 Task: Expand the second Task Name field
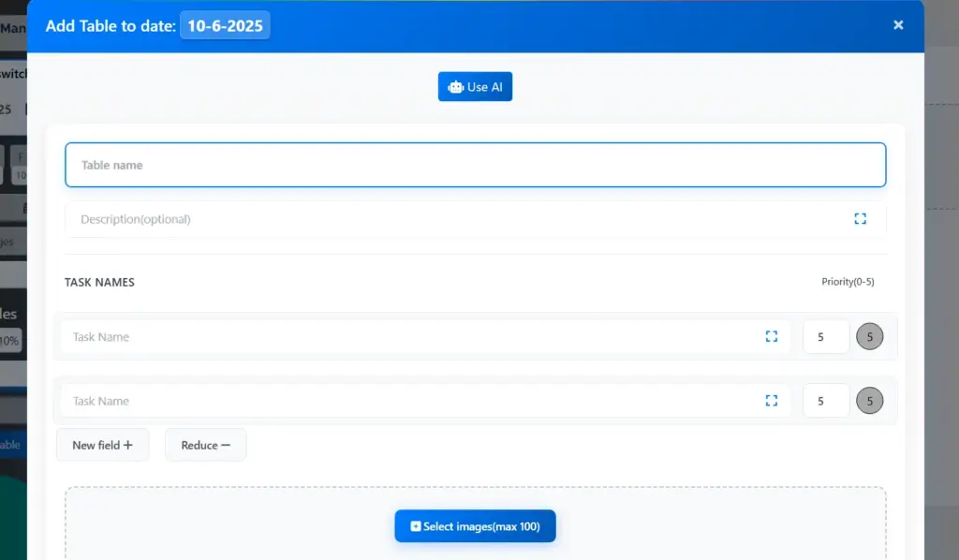pyautogui.click(x=772, y=400)
